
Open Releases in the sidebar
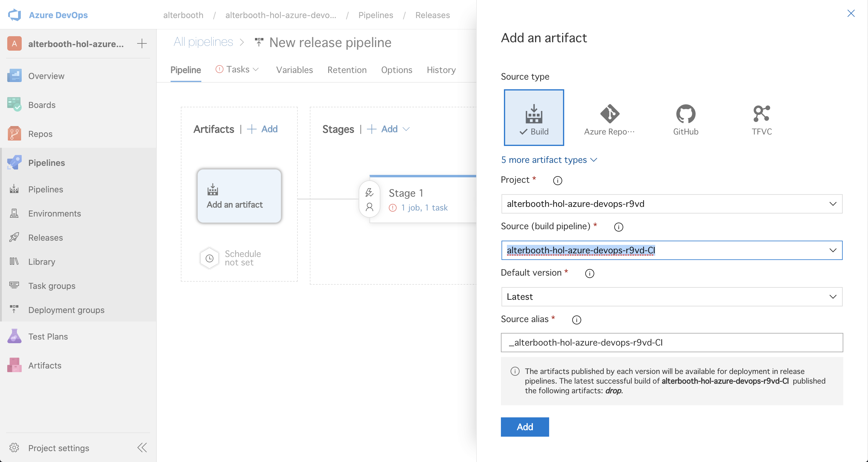[46, 237]
